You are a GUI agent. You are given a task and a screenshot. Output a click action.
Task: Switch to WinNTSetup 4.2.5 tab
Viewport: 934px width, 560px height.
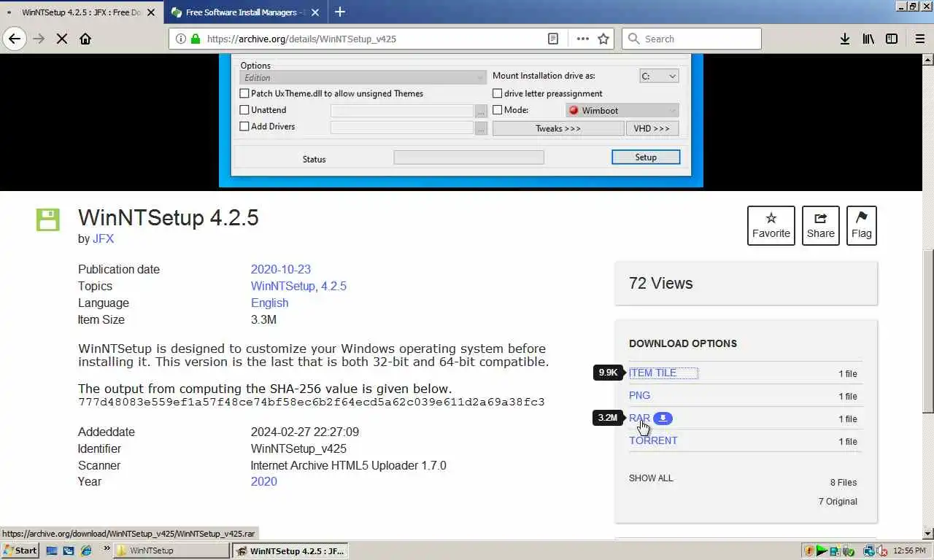(x=80, y=12)
